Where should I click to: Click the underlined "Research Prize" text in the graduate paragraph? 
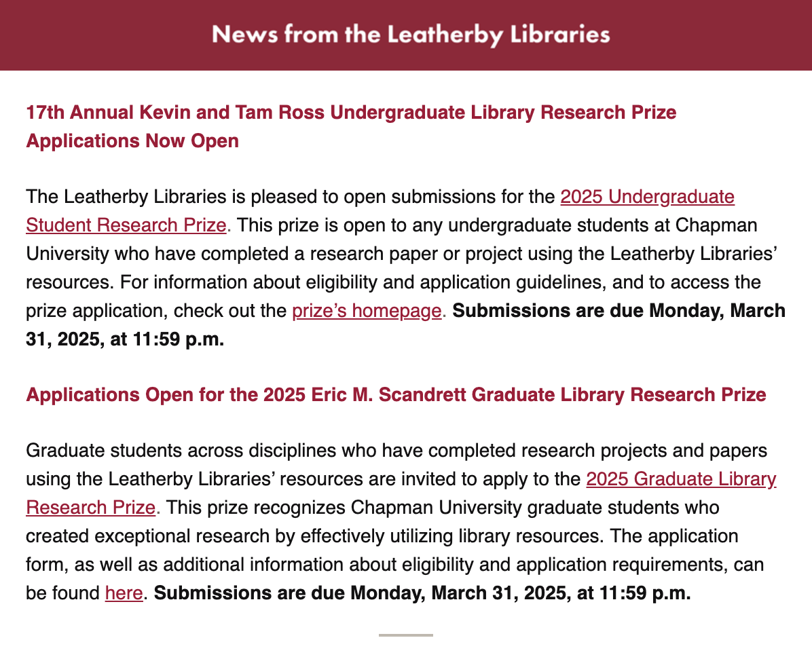(91, 508)
